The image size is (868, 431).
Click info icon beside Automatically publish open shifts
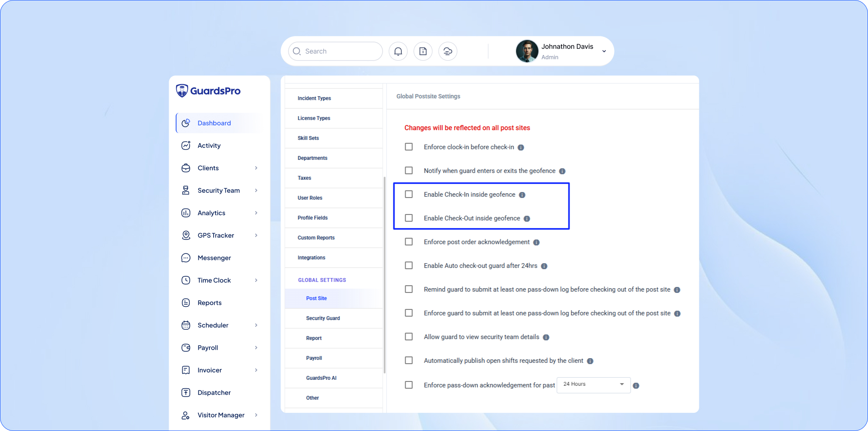click(590, 361)
